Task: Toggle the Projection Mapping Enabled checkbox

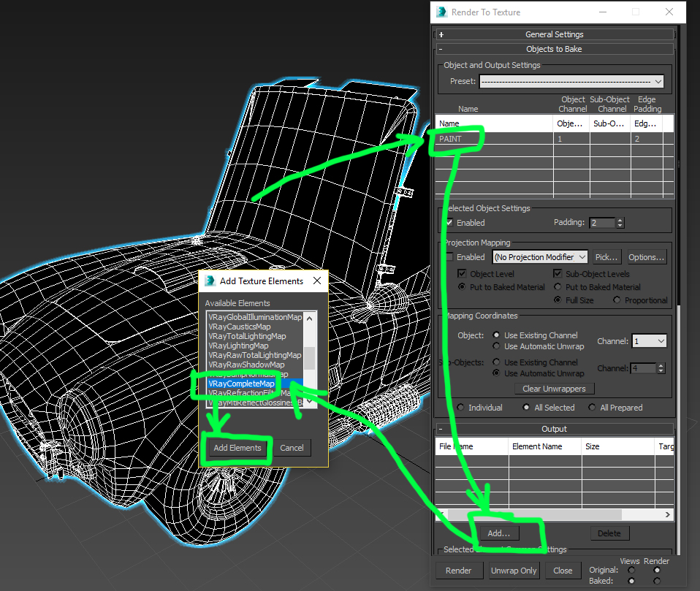Action: pyautogui.click(x=449, y=257)
